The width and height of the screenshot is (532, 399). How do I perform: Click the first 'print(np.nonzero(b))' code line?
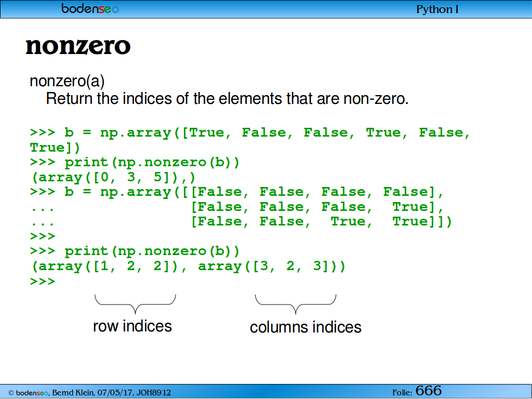click(x=135, y=163)
